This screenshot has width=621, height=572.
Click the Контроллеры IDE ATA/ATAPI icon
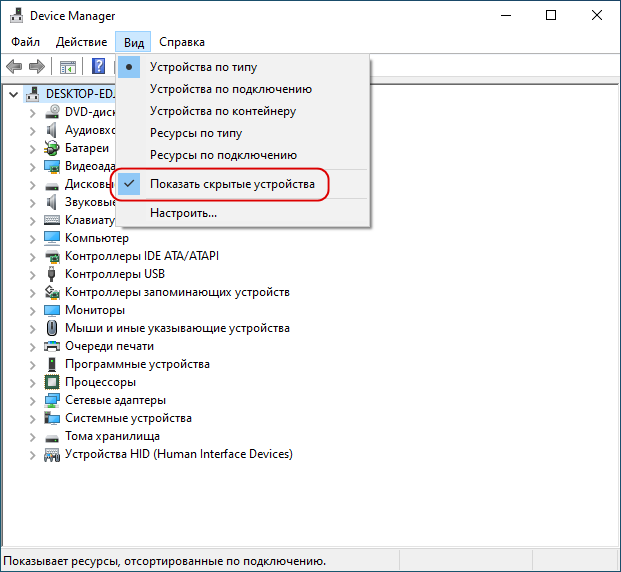tap(52, 256)
